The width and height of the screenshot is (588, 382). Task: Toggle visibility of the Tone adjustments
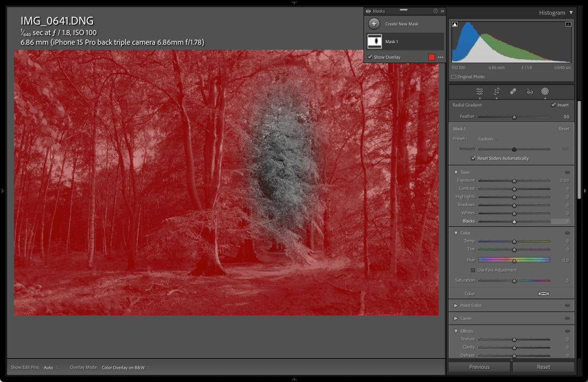click(x=567, y=172)
